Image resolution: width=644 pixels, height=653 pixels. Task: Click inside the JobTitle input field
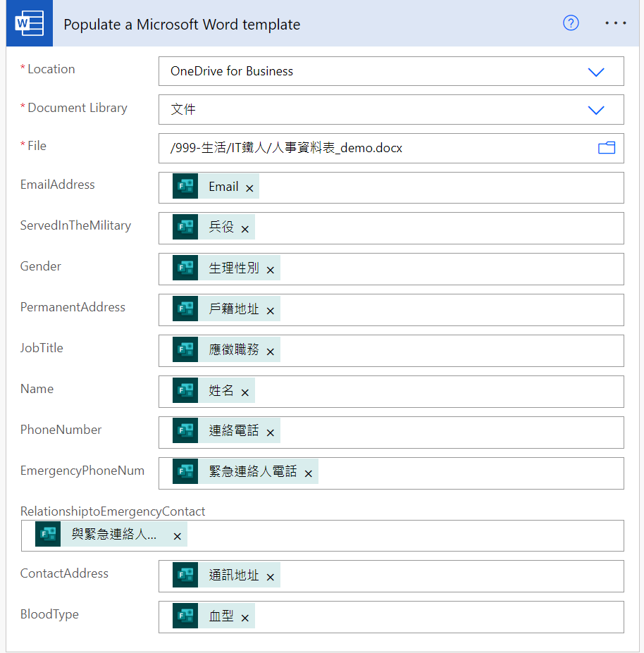tap(391, 351)
